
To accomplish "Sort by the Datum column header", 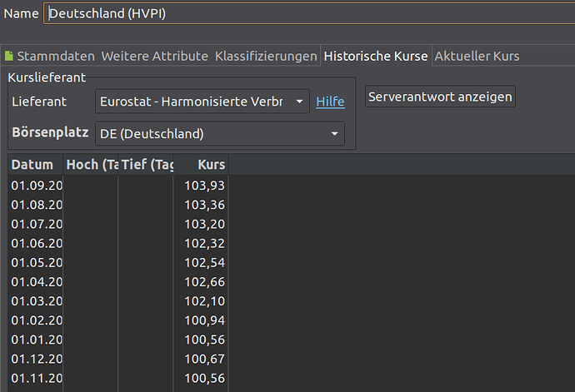I will pyautogui.click(x=36, y=165).
